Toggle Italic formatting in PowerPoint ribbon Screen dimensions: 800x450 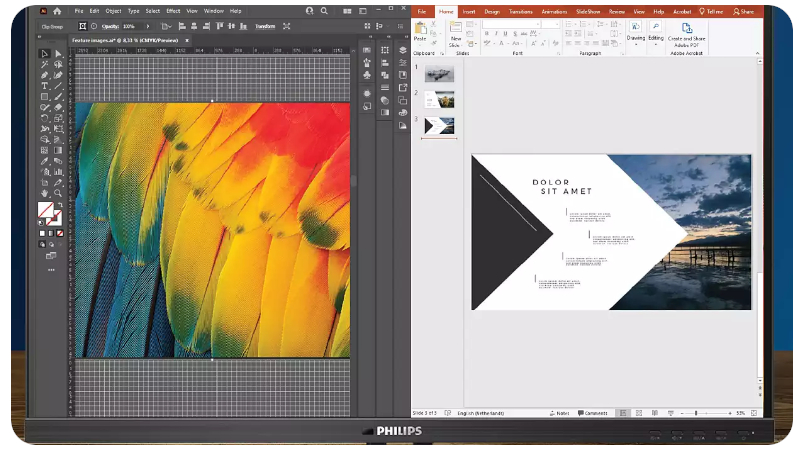[x=495, y=33]
